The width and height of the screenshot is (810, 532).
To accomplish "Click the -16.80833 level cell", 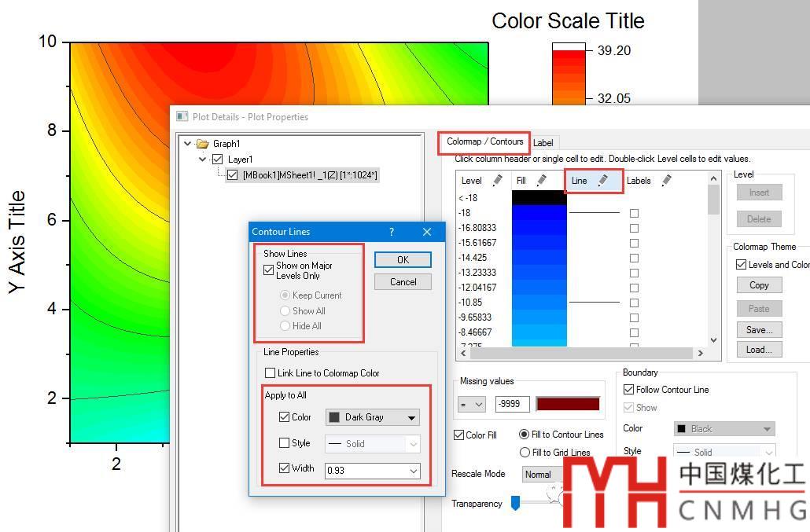I will point(477,228).
